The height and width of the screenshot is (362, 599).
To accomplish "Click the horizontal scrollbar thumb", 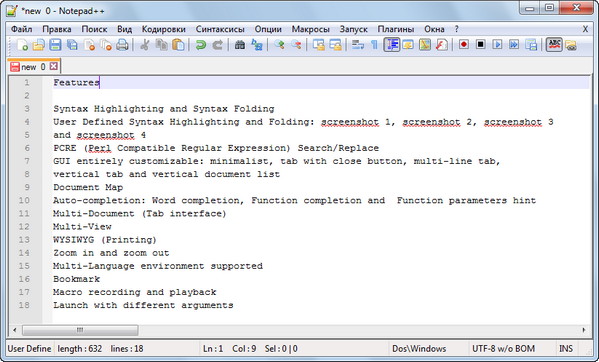I will (80, 330).
